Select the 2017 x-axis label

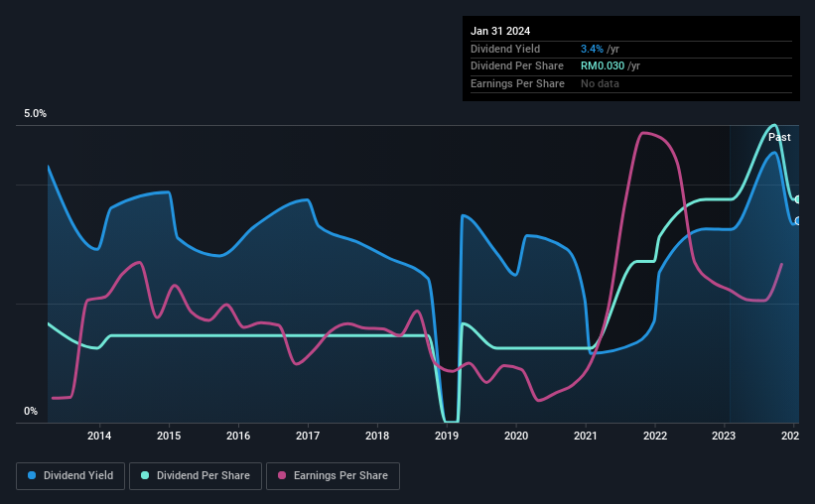coord(308,436)
